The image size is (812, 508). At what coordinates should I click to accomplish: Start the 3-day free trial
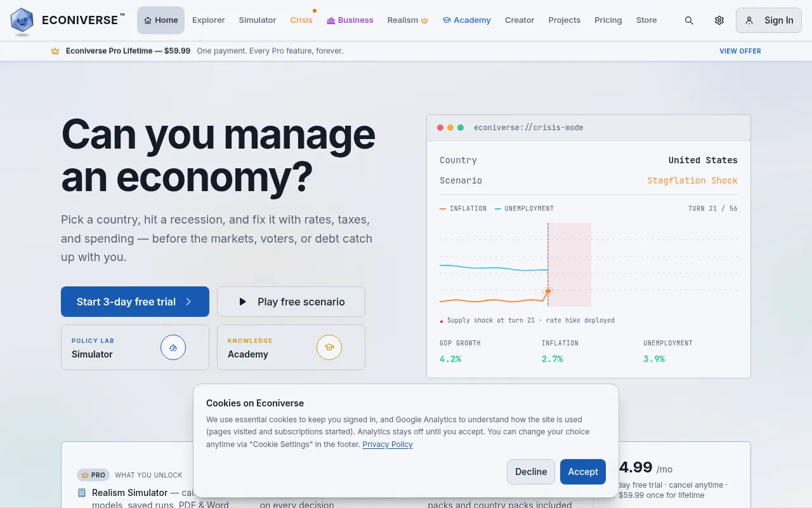(135, 302)
